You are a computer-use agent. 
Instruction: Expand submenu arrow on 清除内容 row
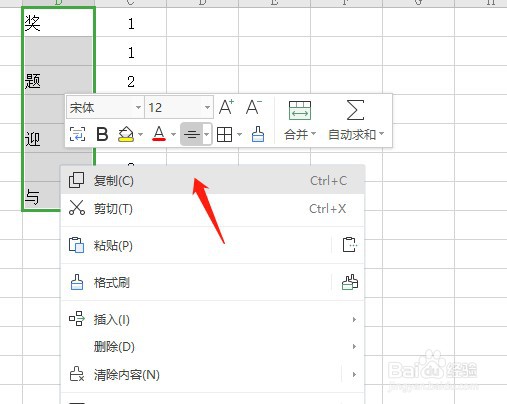[354, 374]
